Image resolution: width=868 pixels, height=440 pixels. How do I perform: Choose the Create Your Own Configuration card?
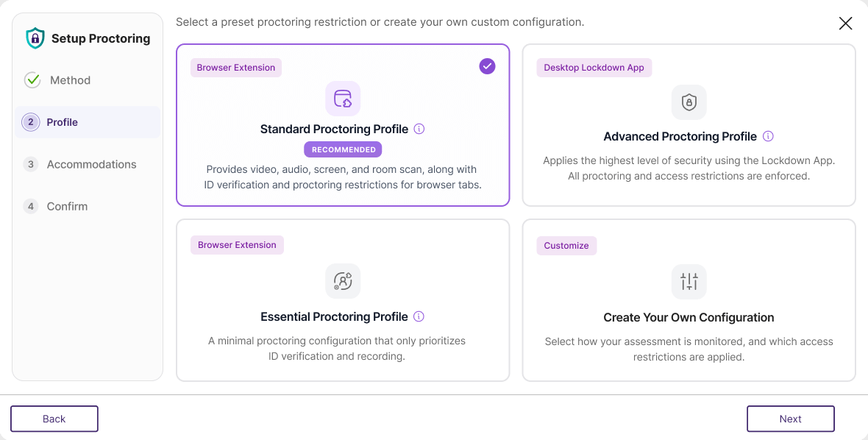tap(689, 331)
